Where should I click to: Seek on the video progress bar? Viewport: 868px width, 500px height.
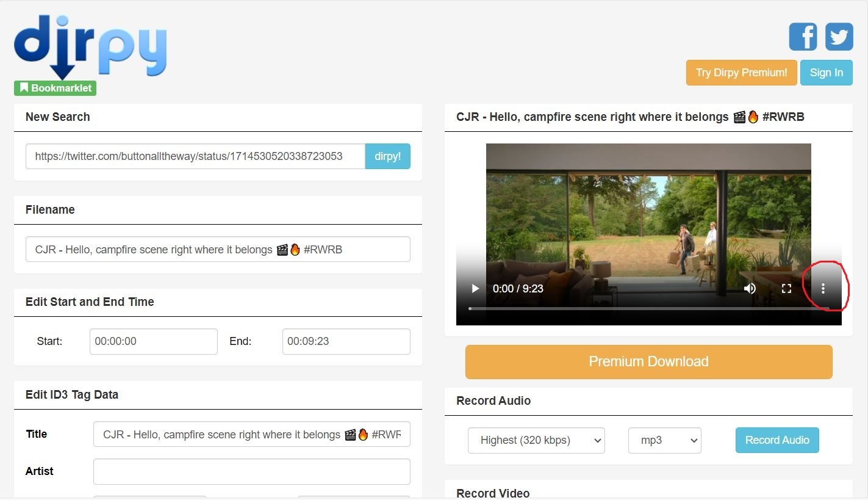pos(648,308)
